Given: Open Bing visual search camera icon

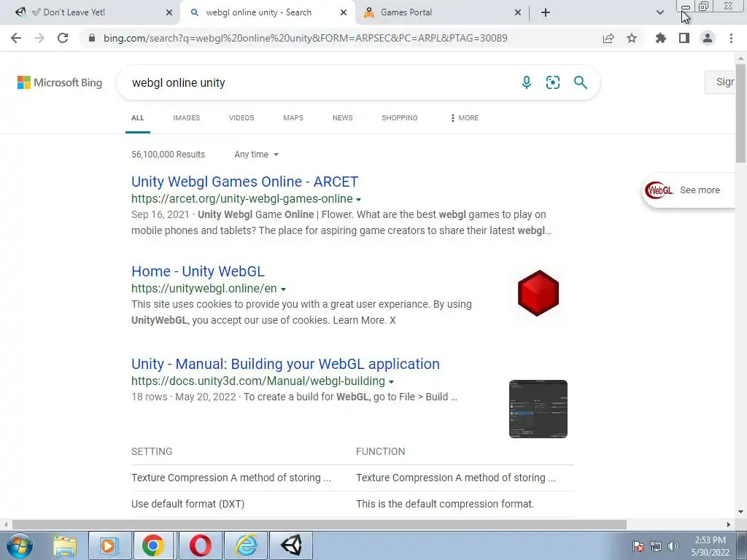Looking at the screenshot, I should tap(553, 82).
